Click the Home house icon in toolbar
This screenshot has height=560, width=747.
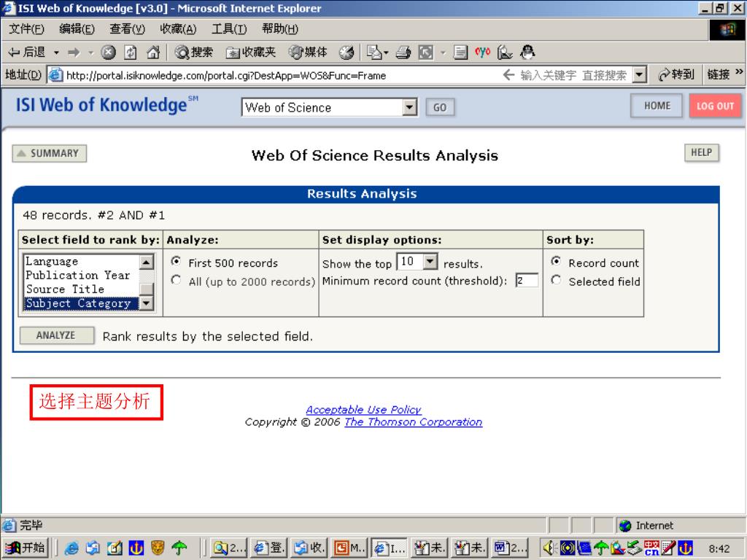[153, 52]
